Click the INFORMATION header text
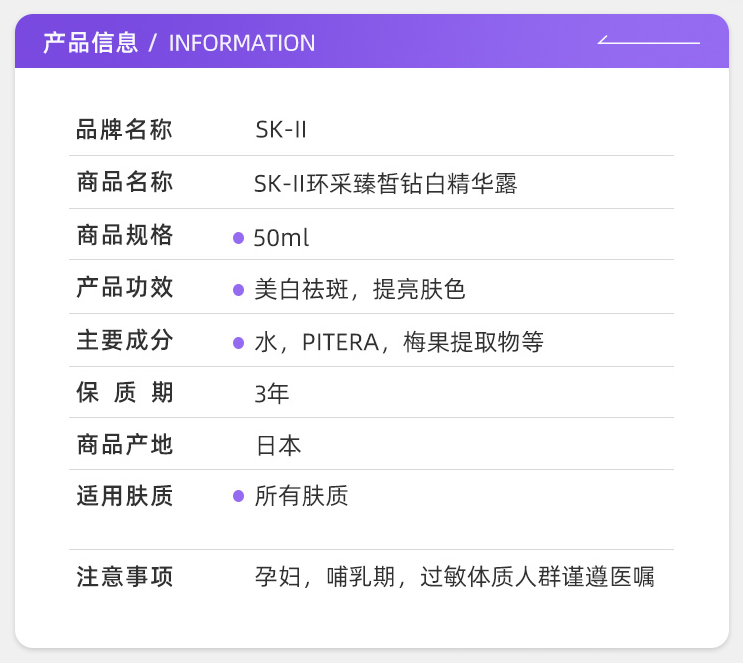The width and height of the screenshot is (743, 663). pos(242,43)
